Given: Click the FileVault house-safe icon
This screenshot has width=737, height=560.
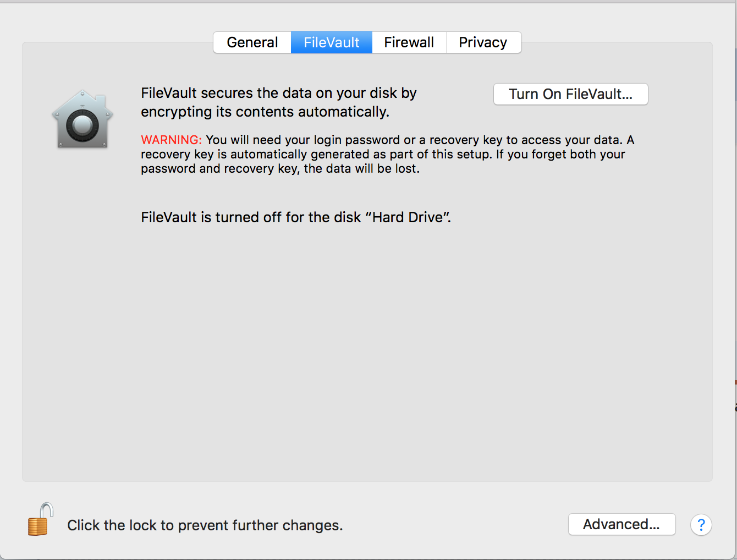Looking at the screenshot, I should tap(82, 119).
